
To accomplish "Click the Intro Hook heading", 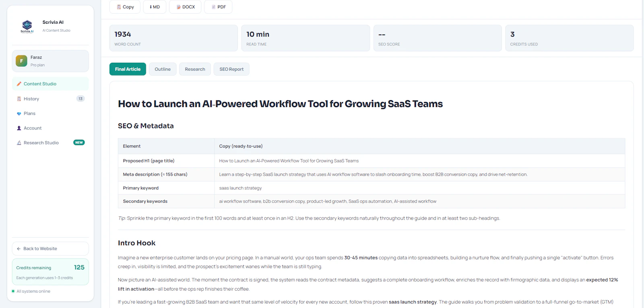I will pos(136,243).
